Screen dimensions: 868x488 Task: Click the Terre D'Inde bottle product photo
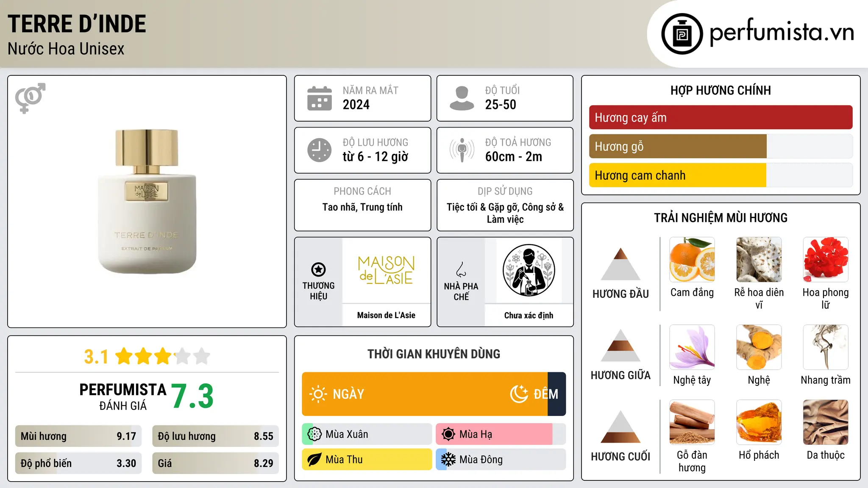(x=147, y=202)
